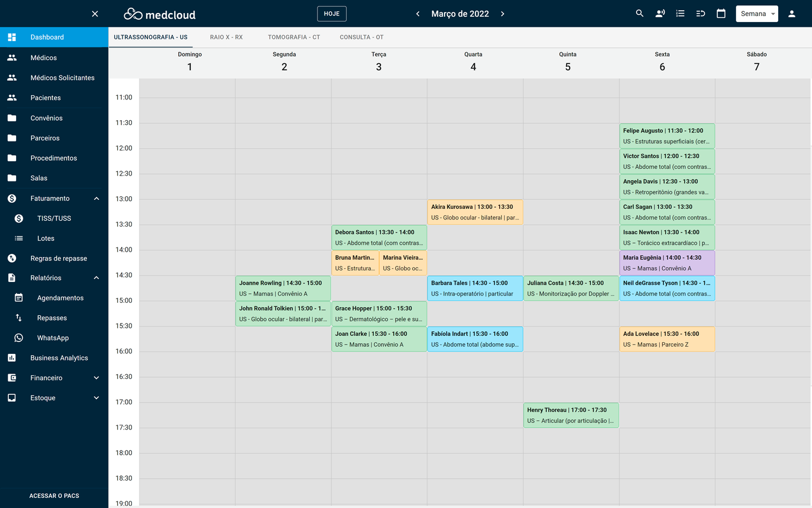
Task: Open the calendar date picker icon
Action: coord(721,14)
